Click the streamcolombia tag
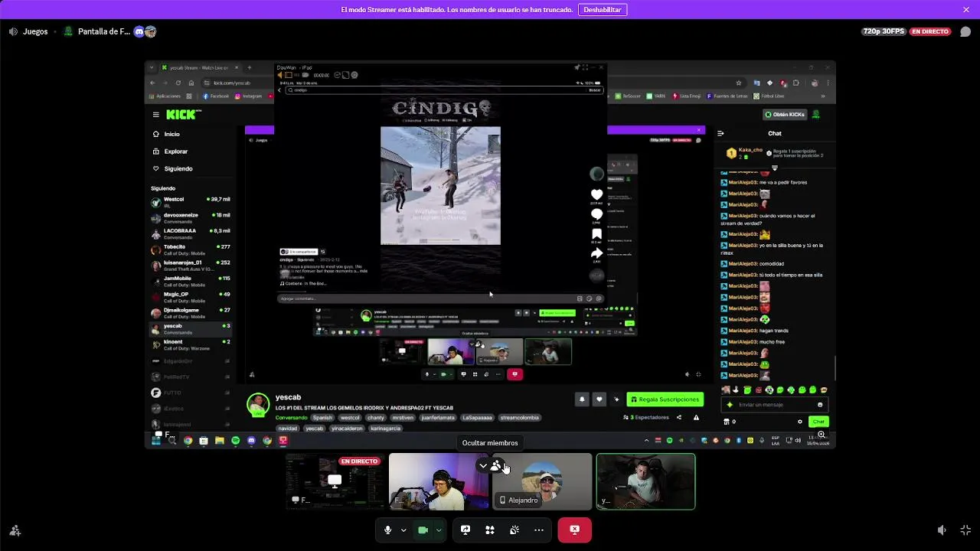The width and height of the screenshot is (980, 551). coord(520,418)
